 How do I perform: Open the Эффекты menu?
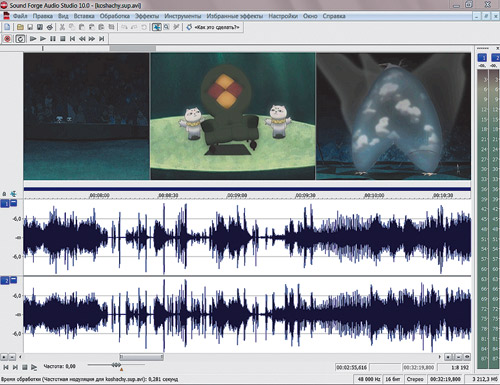click(147, 16)
